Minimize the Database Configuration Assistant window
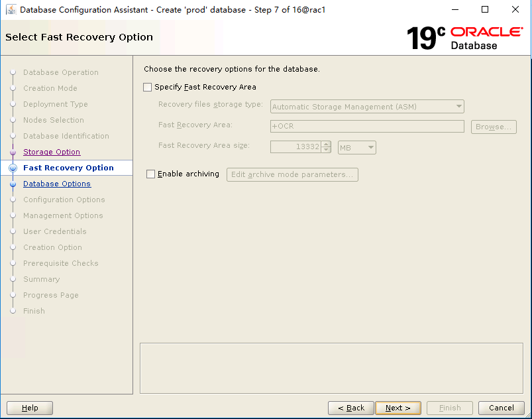532x419 pixels. tap(455, 9)
